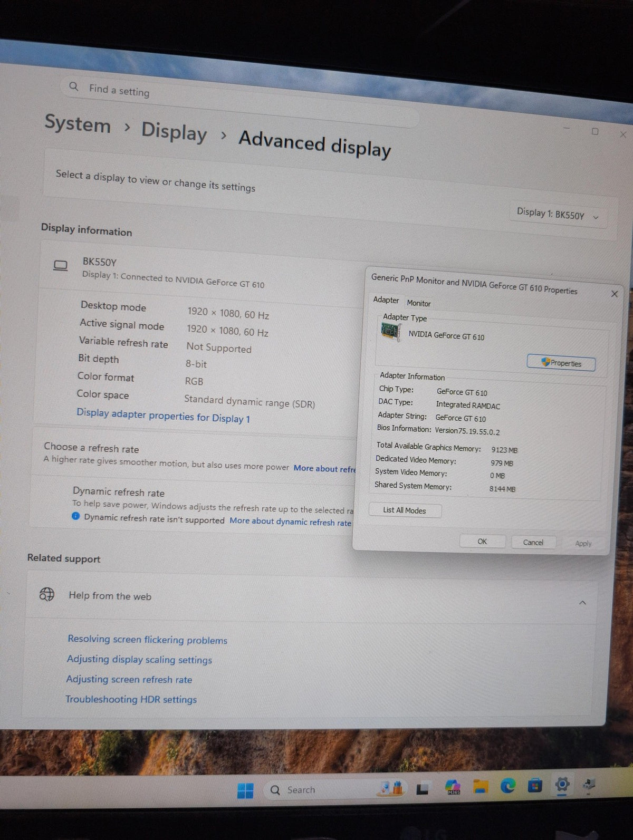Click the Display information heading

tap(87, 230)
